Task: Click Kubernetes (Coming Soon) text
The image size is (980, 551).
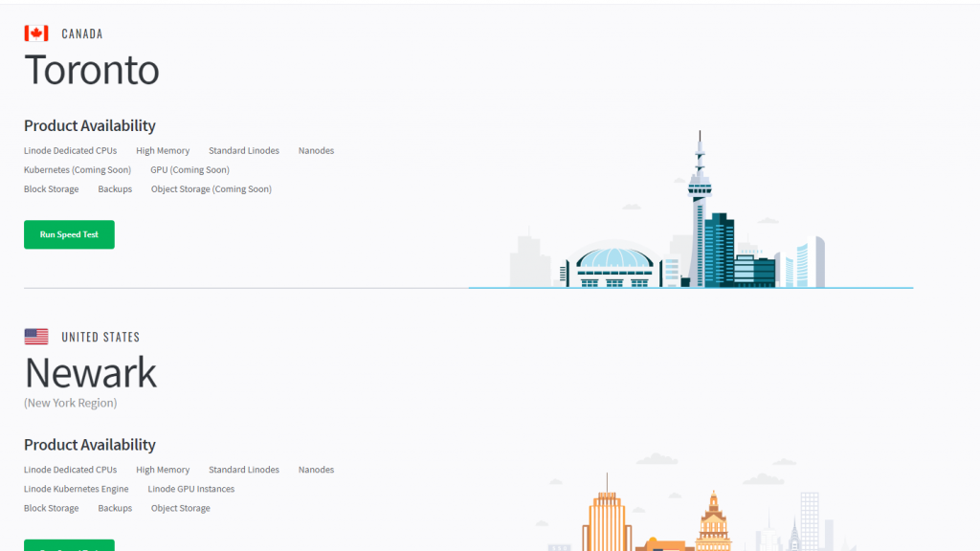Action: 78,170
